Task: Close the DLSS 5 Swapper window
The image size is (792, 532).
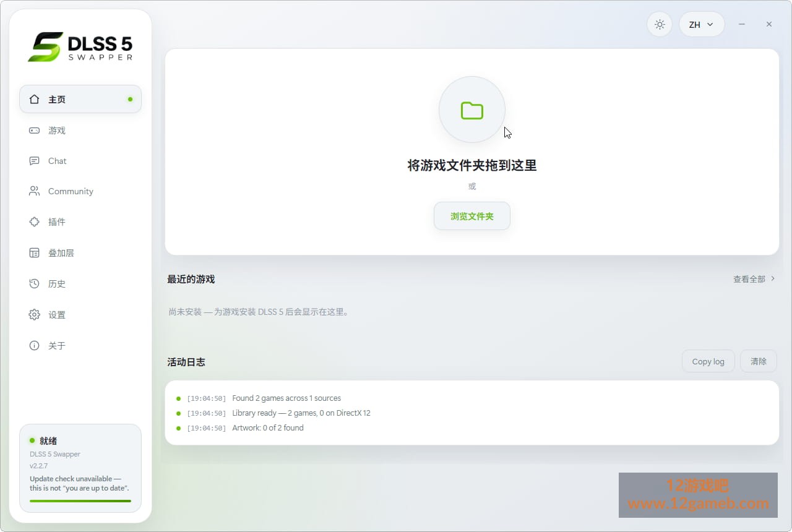Action: (769, 24)
